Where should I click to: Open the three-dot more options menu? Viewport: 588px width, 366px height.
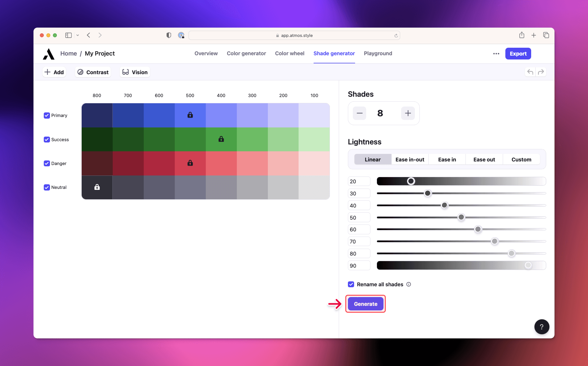pyautogui.click(x=496, y=54)
